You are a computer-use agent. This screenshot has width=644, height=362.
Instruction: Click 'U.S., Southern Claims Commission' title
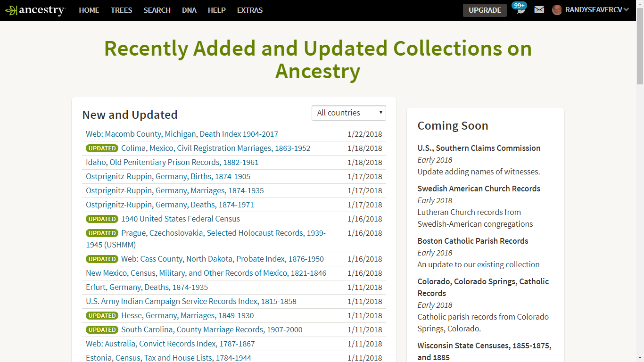[x=479, y=148]
